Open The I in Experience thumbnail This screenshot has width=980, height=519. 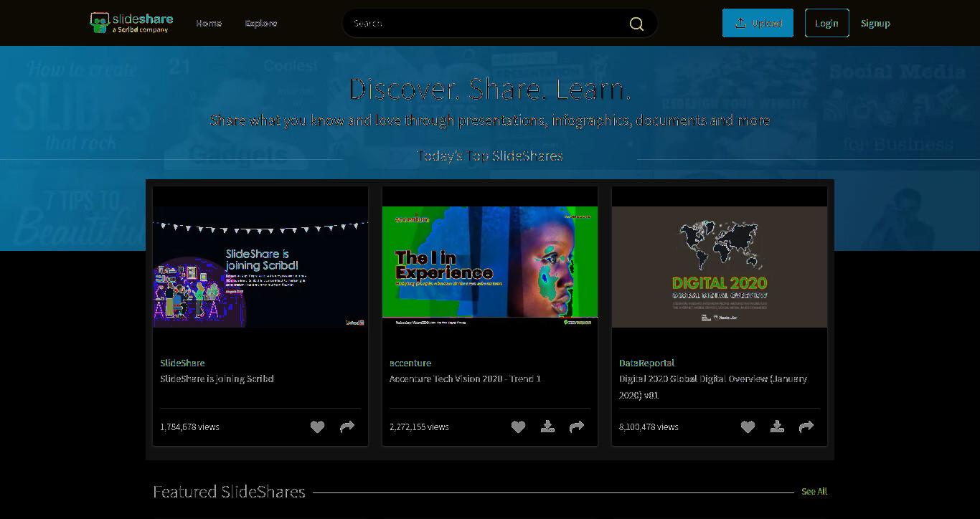click(490, 267)
